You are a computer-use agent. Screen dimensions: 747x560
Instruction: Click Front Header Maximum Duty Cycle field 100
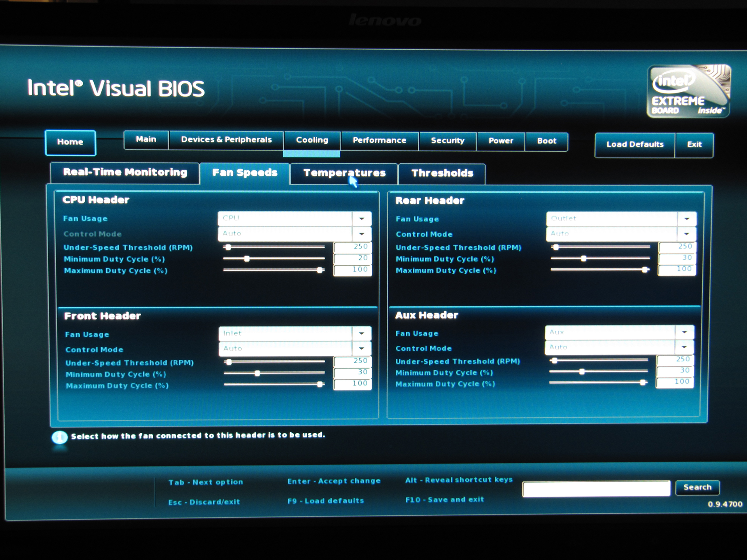pos(352,384)
